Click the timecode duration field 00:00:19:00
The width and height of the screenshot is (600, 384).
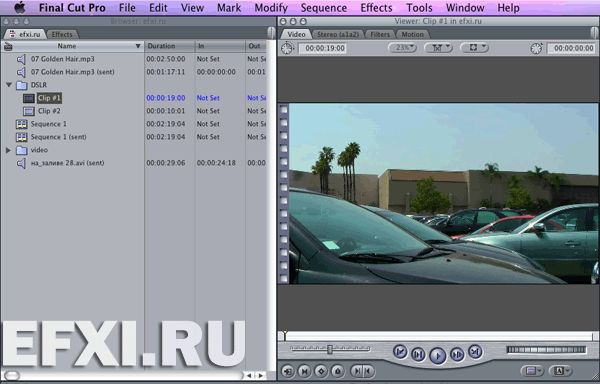[x=322, y=48]
